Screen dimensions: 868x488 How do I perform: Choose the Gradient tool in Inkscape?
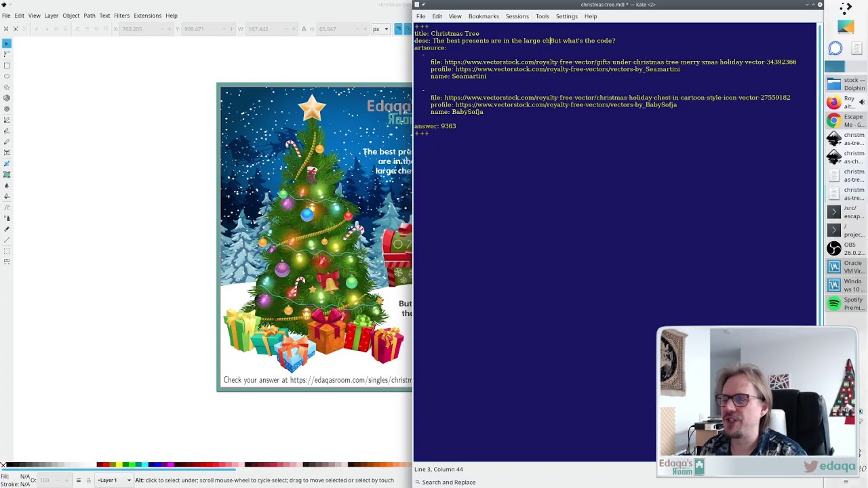pyautogui.click(x=7, y=163)
